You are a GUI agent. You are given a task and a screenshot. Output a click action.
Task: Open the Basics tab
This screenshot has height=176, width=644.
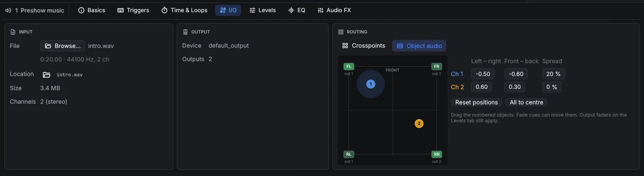tap(92, 10)
